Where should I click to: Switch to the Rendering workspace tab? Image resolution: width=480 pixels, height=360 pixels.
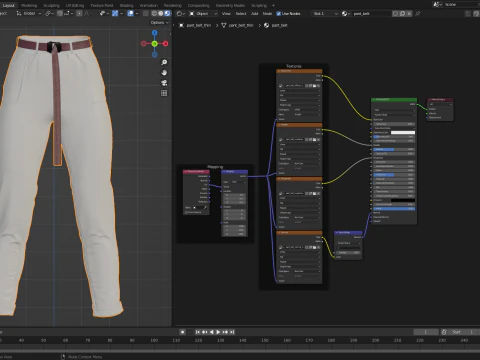tap(173, 5)
